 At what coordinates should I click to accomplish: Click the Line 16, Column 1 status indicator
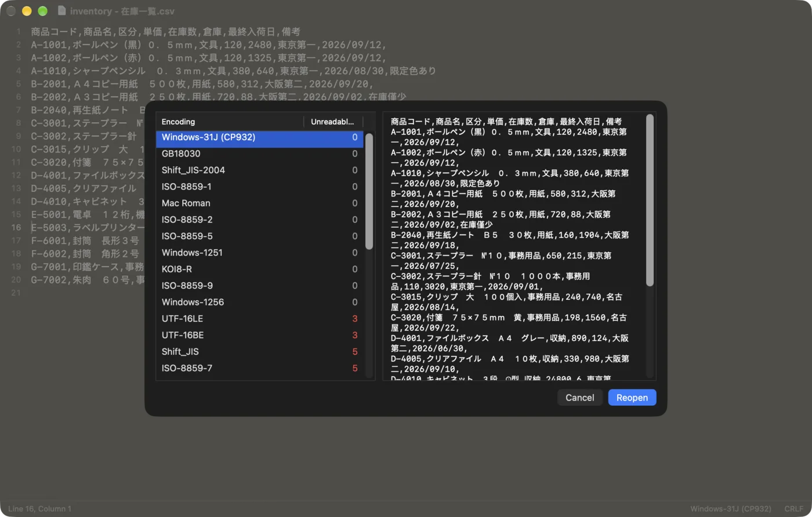coord(40,509)
